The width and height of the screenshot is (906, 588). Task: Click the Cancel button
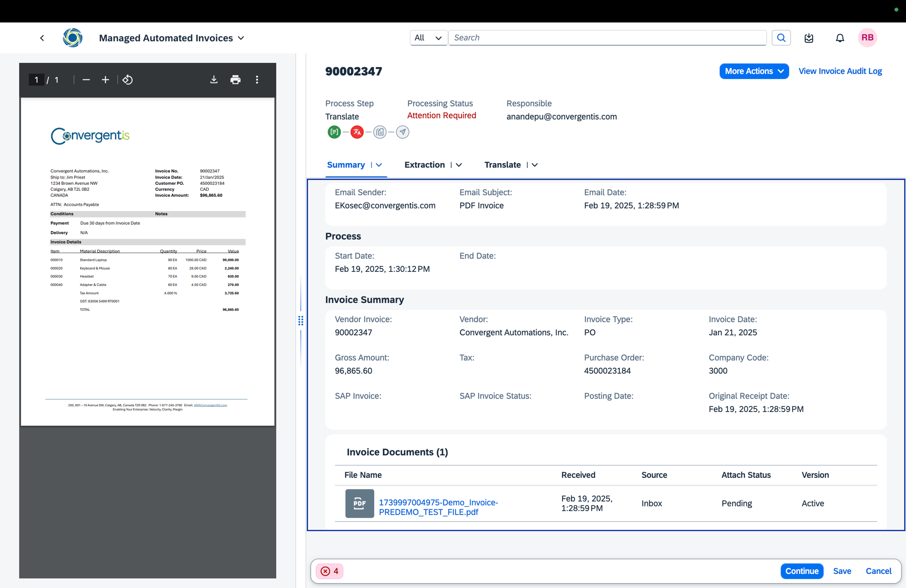[x=878, y=571]
